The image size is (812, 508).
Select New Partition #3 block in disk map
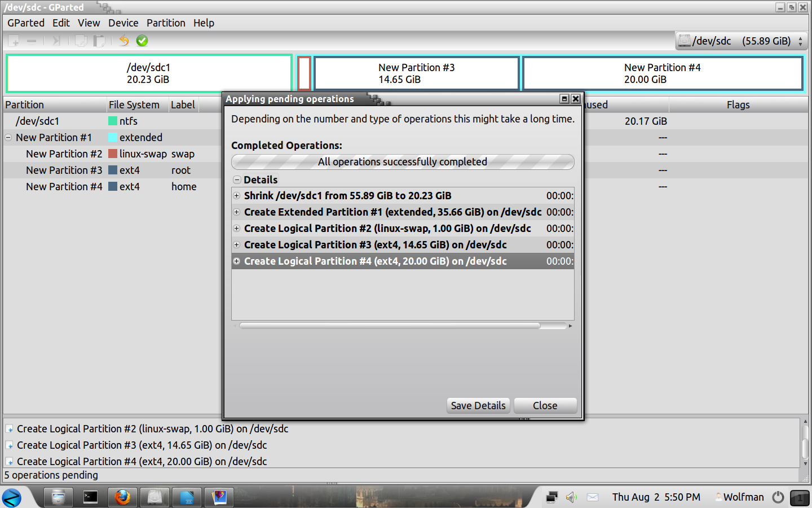click(x=417, y=73)
